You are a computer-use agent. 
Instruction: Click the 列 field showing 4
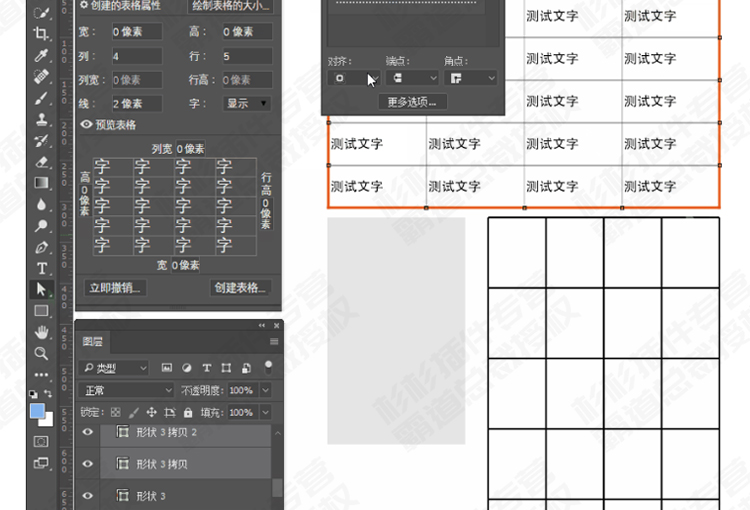click(137, 56)
